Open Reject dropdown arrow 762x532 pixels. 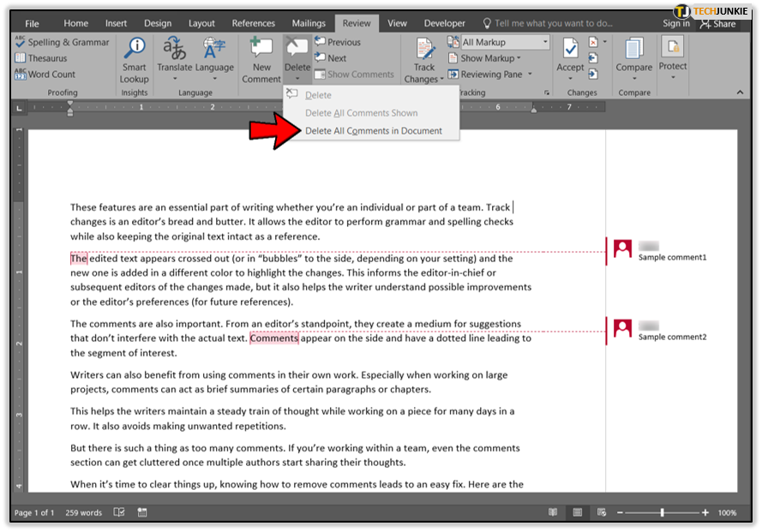tap(604, 42)
